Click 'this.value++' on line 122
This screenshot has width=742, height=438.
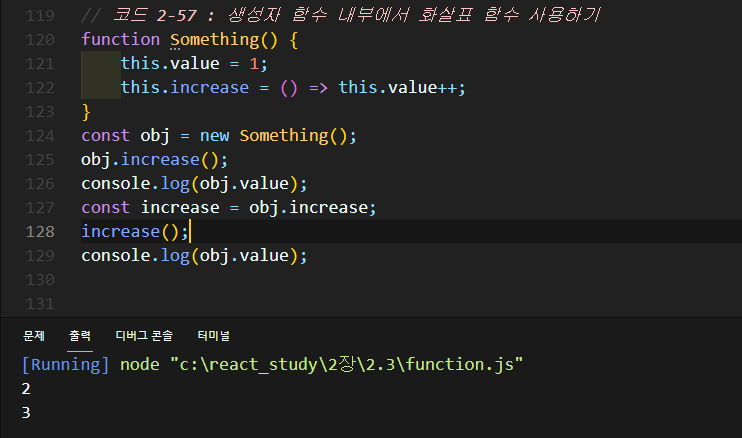398,88
